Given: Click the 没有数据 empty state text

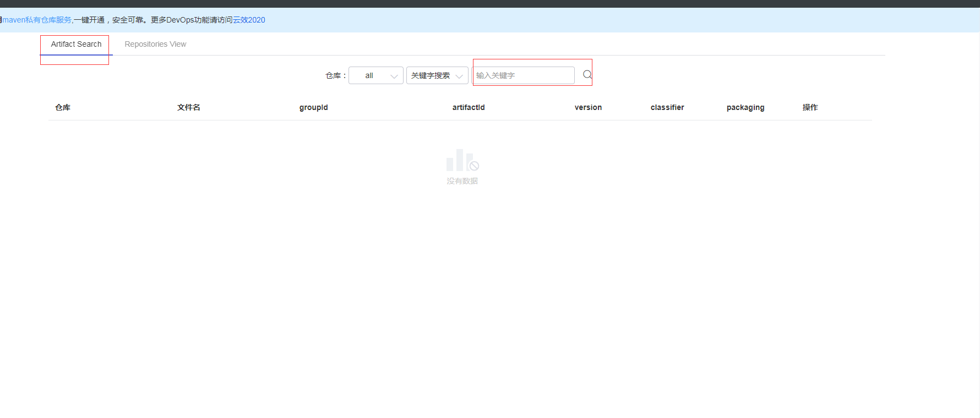Looking at the screenshot, I should [462, 181].
